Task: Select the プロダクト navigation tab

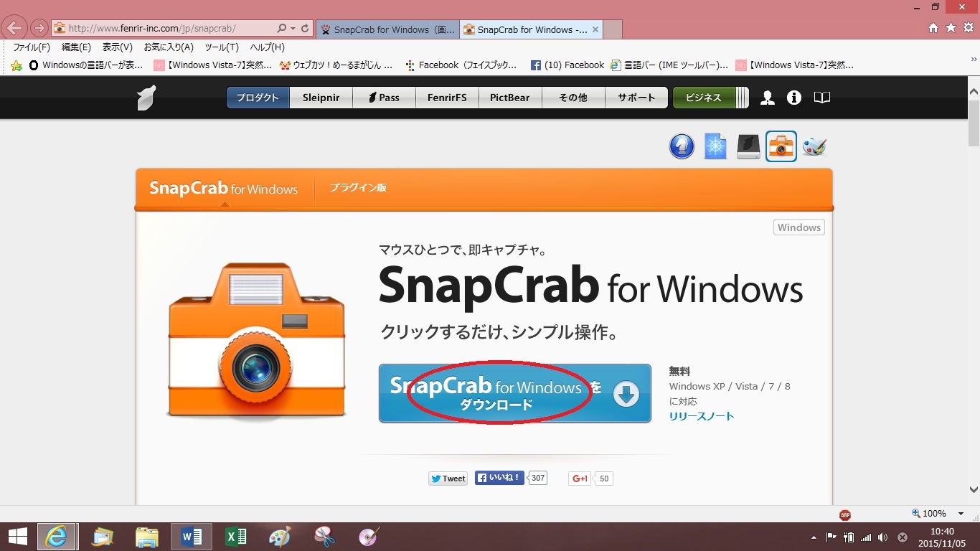Action: [x=258, y=98]
